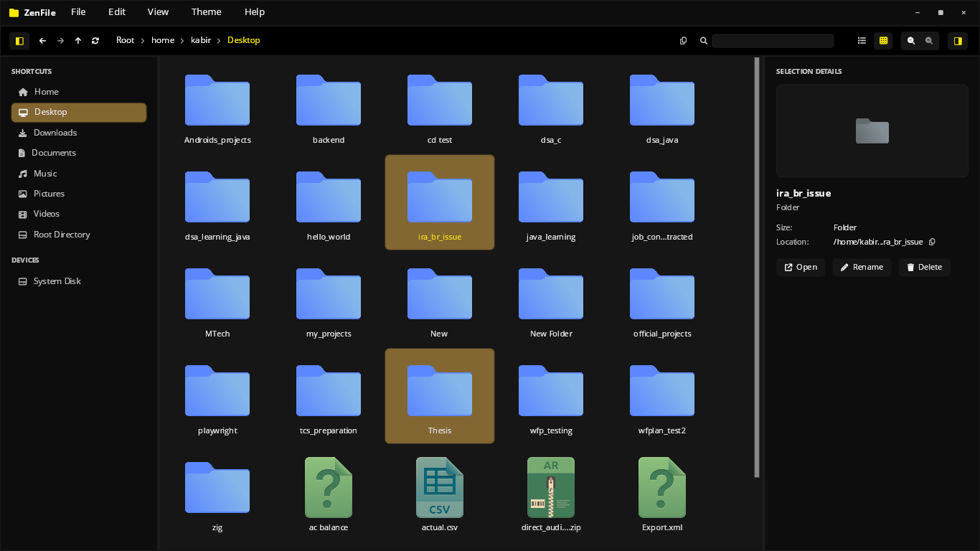Open Videos shortcut in sidebar
The width and height of the screenshot is (980, 551).
tap(79, 214)
